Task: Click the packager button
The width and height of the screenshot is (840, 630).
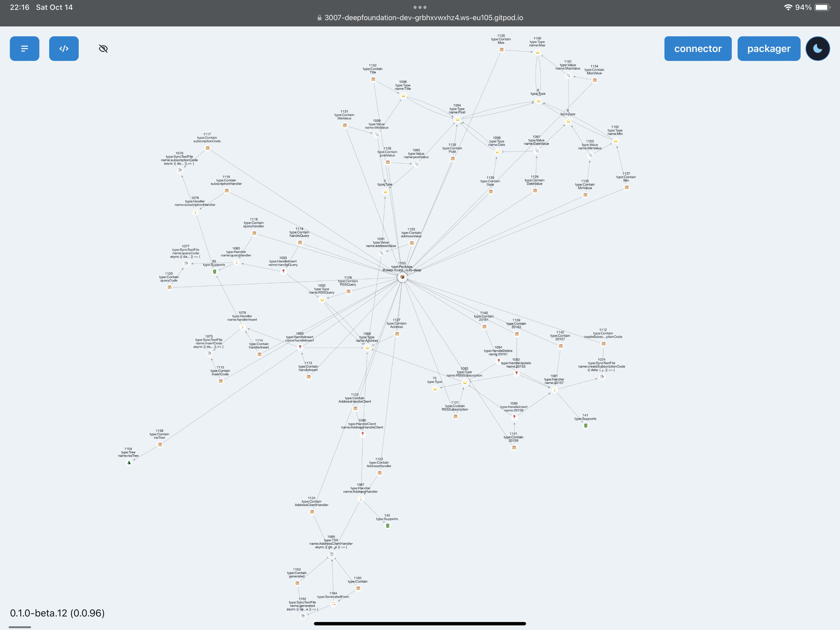Action: pos(769,49)
